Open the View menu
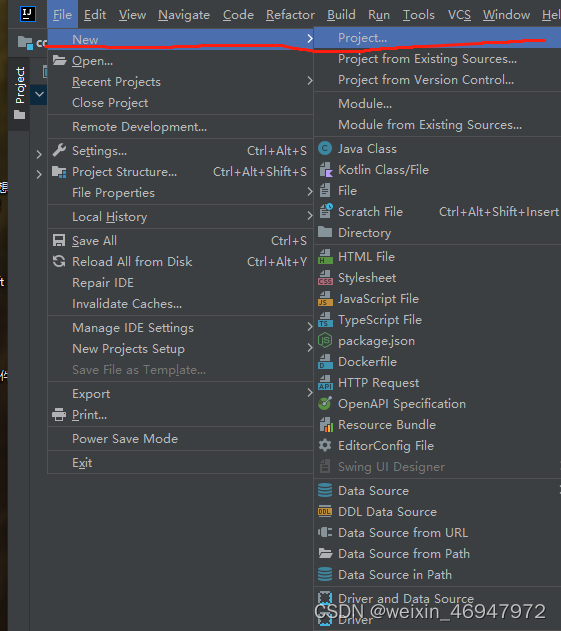Screen dimensions: 561x631 pyautogui.click(x=132, y=15)
